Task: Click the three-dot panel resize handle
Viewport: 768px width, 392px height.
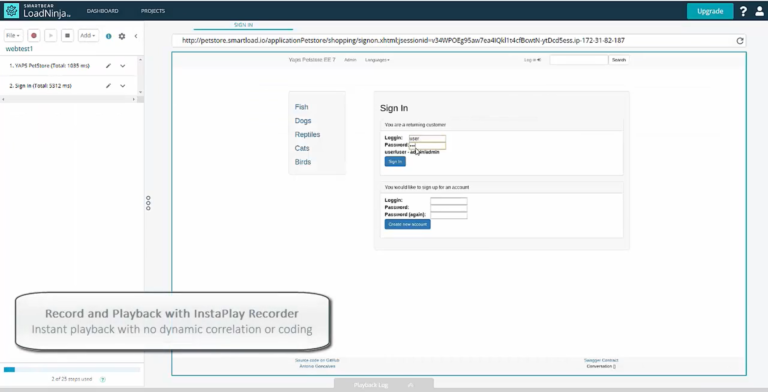Action: [148, 203]
